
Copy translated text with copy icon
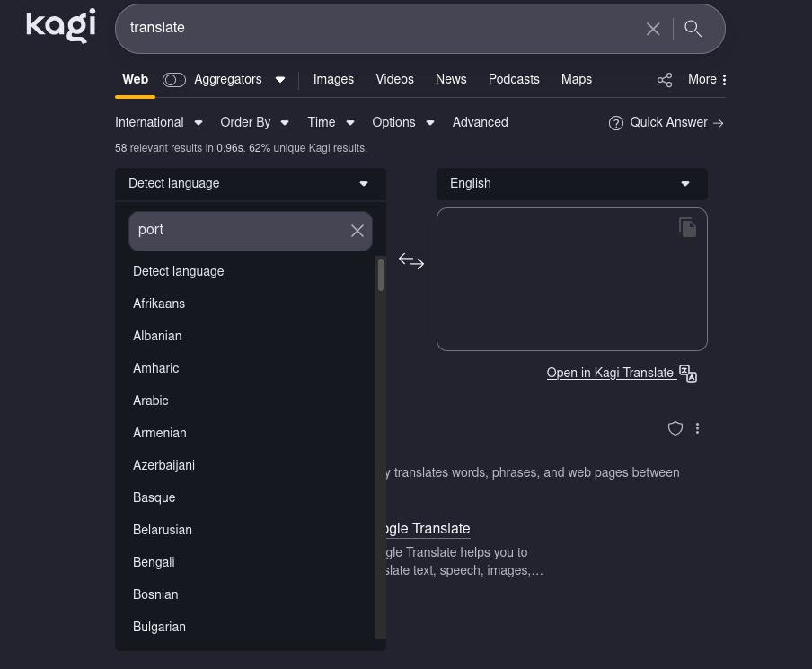tap(687, 228)
